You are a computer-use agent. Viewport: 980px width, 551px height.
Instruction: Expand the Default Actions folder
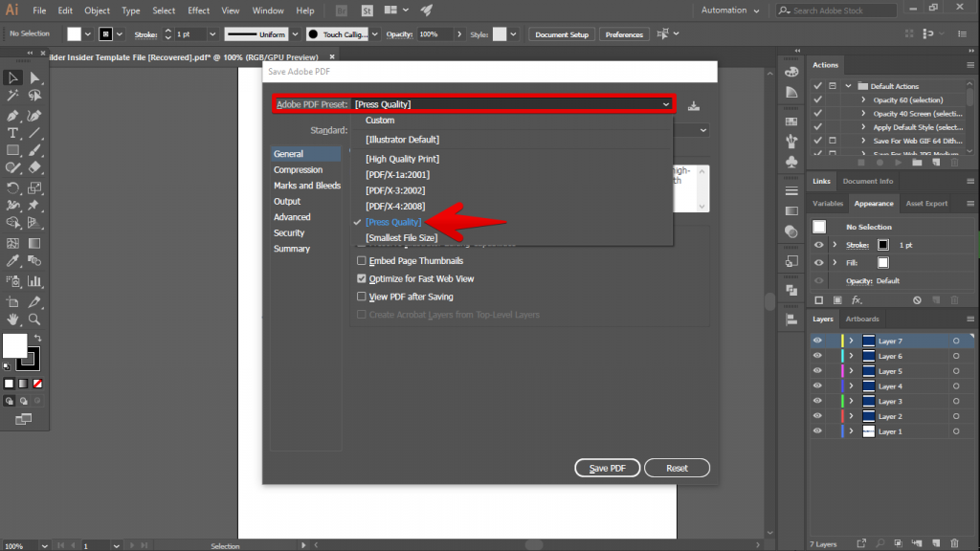(x=848, y=85)
